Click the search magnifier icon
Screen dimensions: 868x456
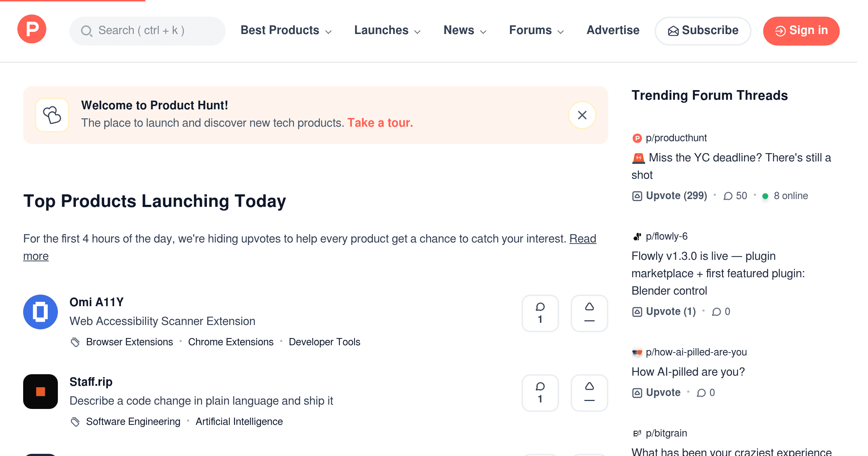86,31
